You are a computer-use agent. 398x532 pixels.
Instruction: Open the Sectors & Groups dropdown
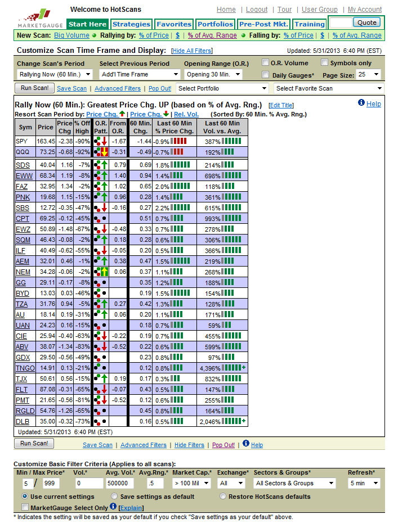tap(294, 483)
